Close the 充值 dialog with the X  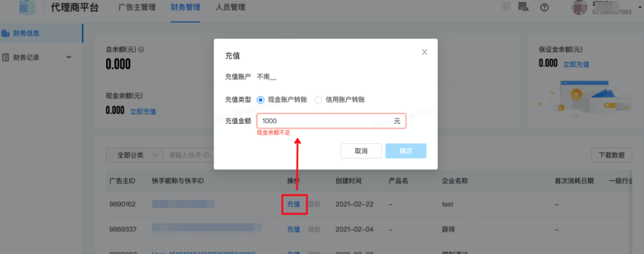pos(425,52)
